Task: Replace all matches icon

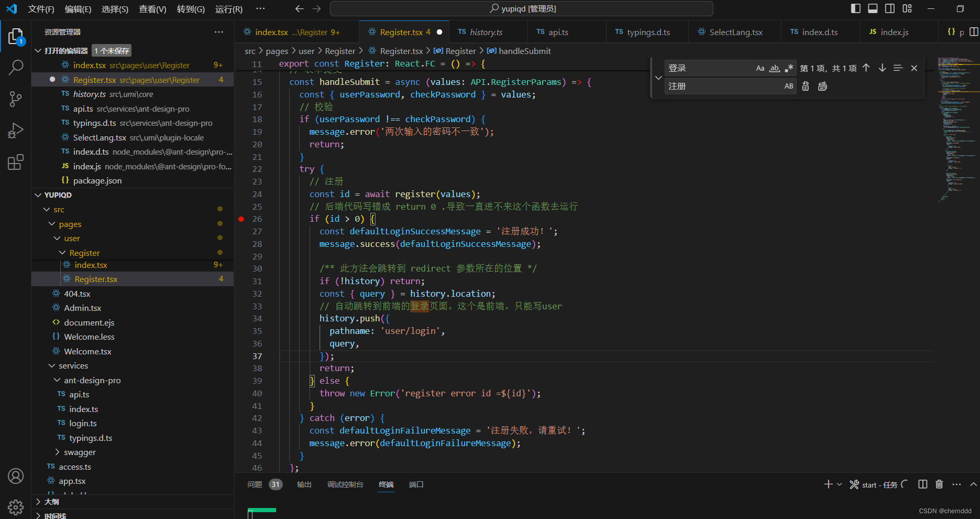Action: [822, 87]
